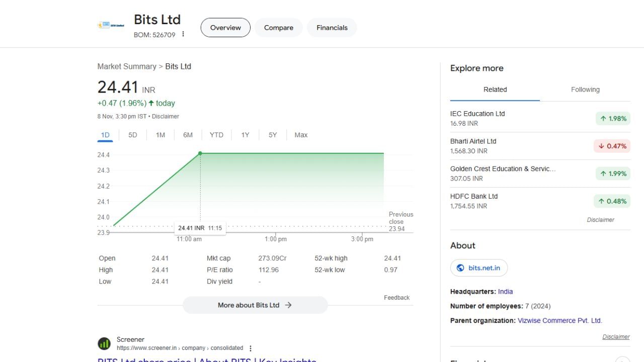The height and width of the screenshot is (362, 644).
Task: Click the Market Summary breadcrumb link
Action: (x=127, y=66)
